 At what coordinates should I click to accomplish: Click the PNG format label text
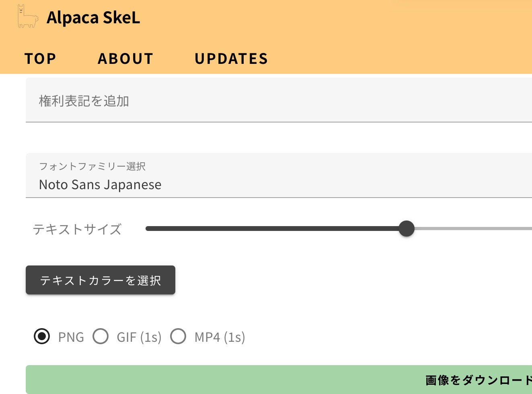tap(71, 337)
